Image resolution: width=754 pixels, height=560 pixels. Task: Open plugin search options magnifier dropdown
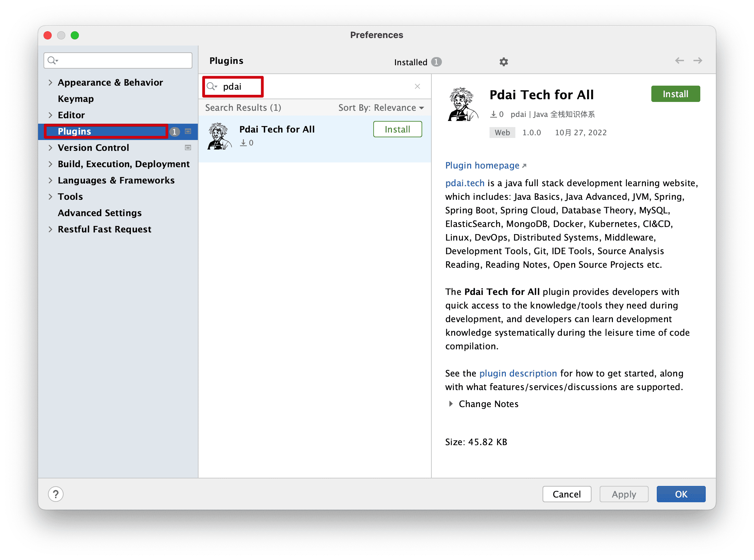click(212, 87)
